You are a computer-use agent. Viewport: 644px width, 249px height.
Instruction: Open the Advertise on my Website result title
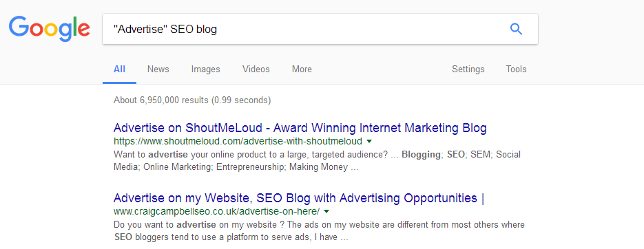coord(299,198)
